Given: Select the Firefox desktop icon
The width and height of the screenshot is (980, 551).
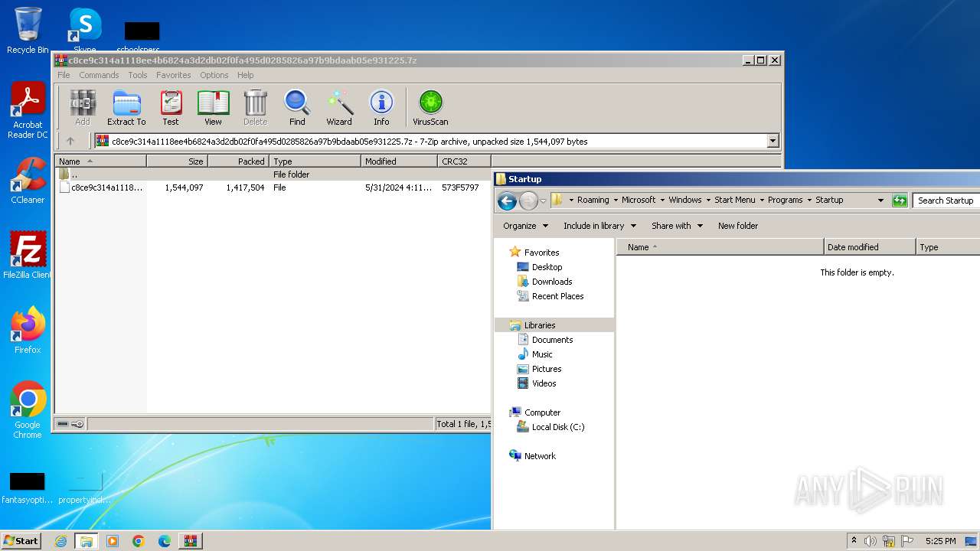Looking at the screenshot, I should (28, 331).
